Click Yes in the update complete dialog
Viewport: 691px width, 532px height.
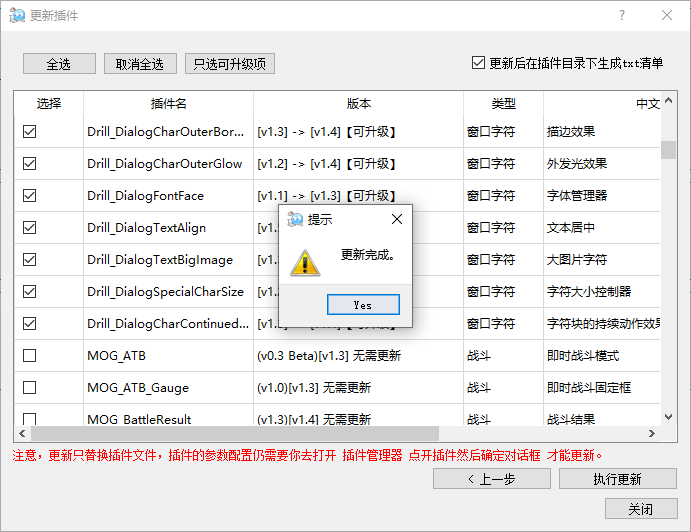point(363,305)
